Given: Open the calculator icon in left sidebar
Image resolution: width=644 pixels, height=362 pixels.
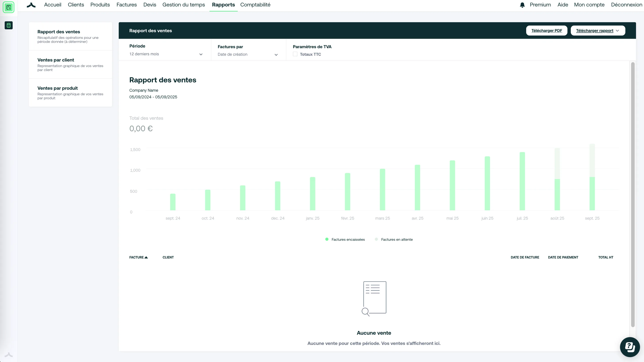Looking at the screenshot, I should tap(8, 25).
